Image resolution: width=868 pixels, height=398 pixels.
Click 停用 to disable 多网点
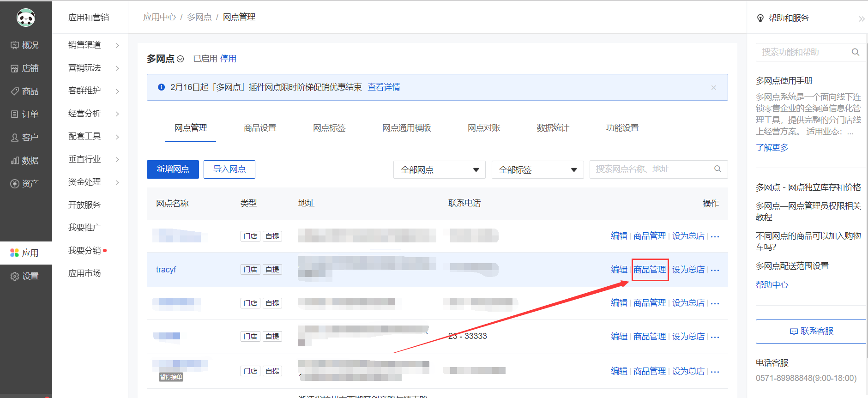[x=228, y=59]
